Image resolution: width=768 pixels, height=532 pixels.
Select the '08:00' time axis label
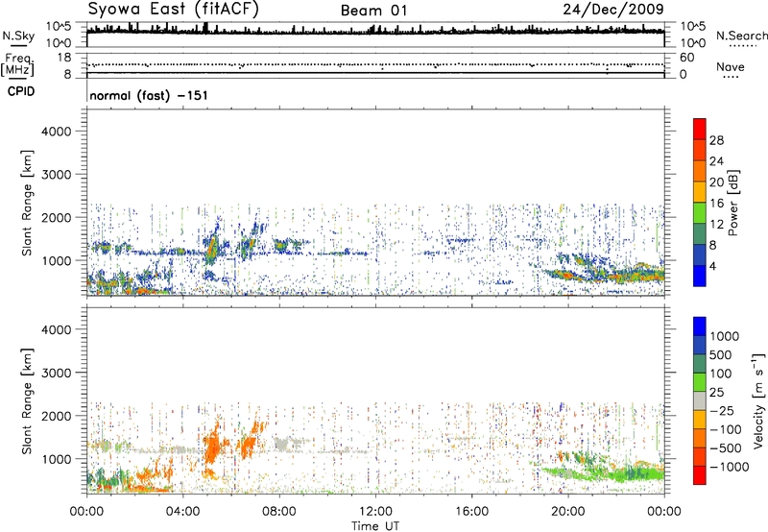point(279,512)
